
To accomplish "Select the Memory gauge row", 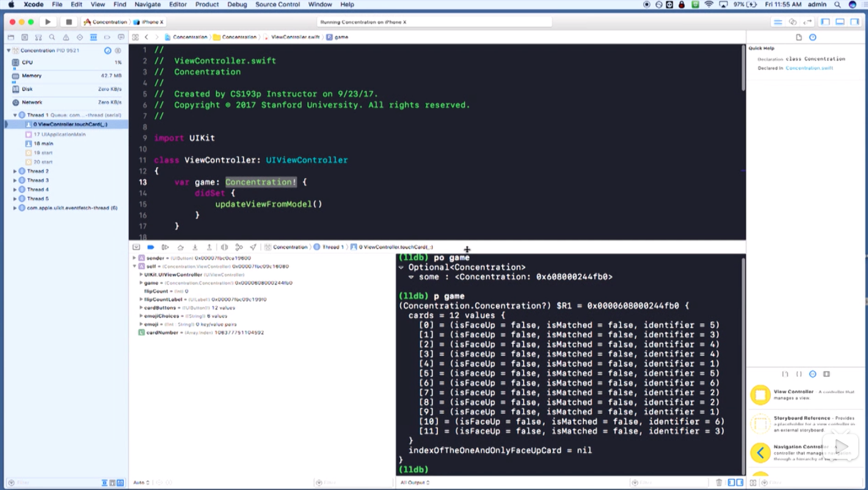I will tap(66, 76).
